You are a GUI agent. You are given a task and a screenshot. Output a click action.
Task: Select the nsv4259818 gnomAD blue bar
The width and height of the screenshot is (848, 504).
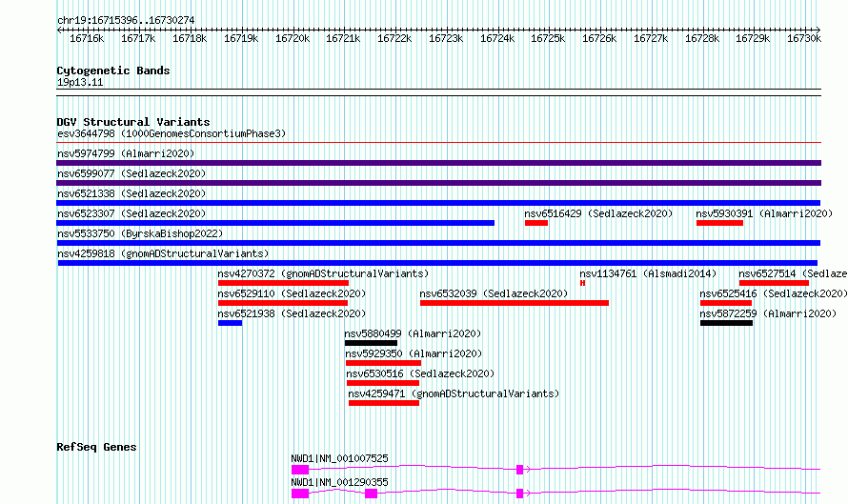pos(437,263)
